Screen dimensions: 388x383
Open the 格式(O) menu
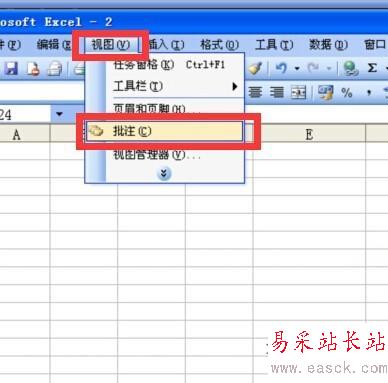[x=219, y=45]
